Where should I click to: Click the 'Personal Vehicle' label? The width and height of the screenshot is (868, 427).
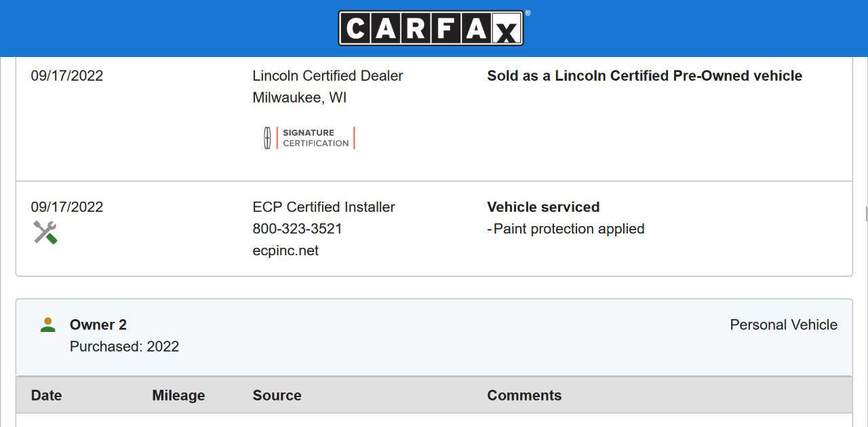click(783, 324)
